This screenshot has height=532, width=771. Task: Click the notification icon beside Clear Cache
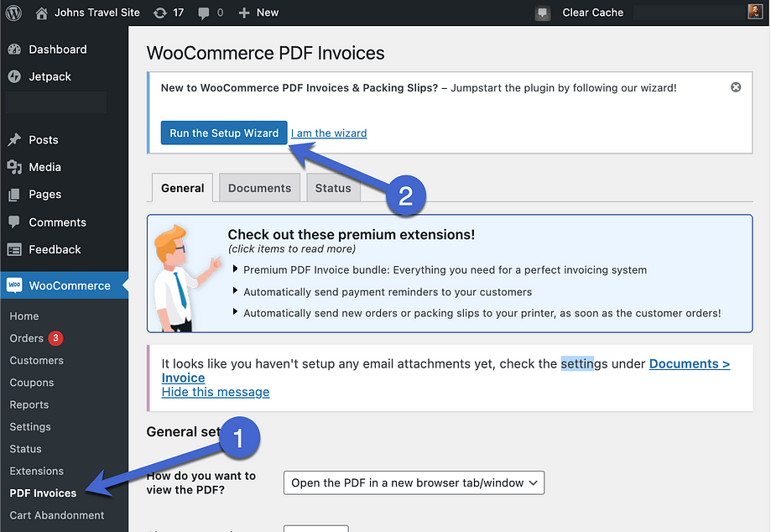coord(542,13)
